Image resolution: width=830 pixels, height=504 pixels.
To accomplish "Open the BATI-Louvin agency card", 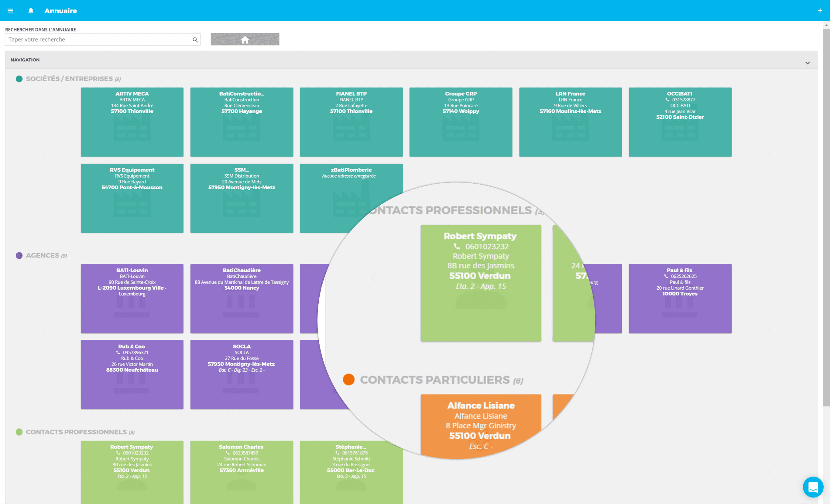I will pyautogui.click(x=132, y=299).
